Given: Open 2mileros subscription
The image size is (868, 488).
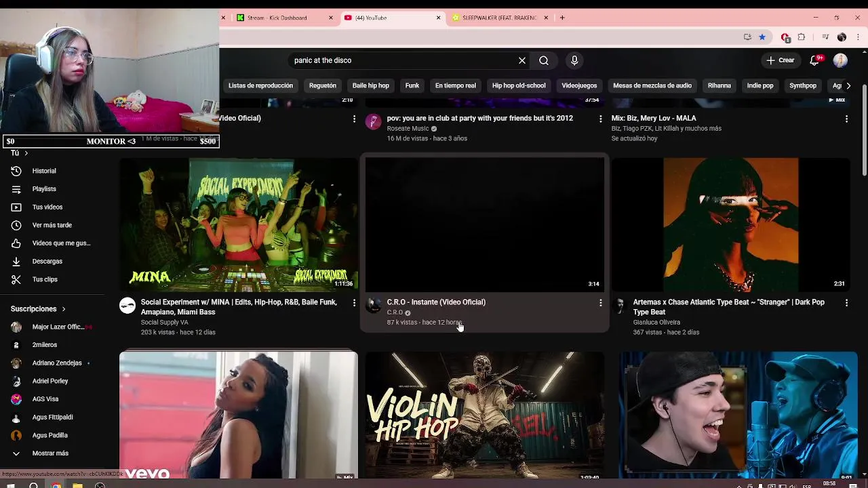Looking at the screenshot, I should (x=44, y=345).
